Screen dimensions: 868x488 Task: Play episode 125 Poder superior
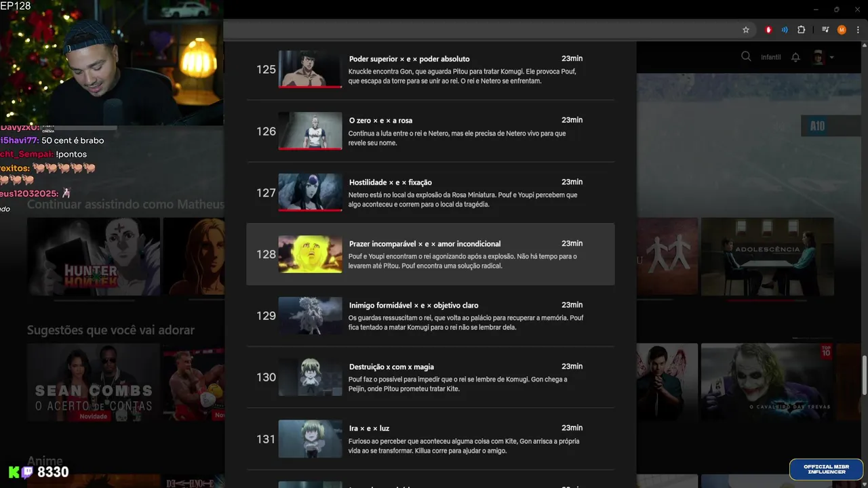(x=310, y=68)
